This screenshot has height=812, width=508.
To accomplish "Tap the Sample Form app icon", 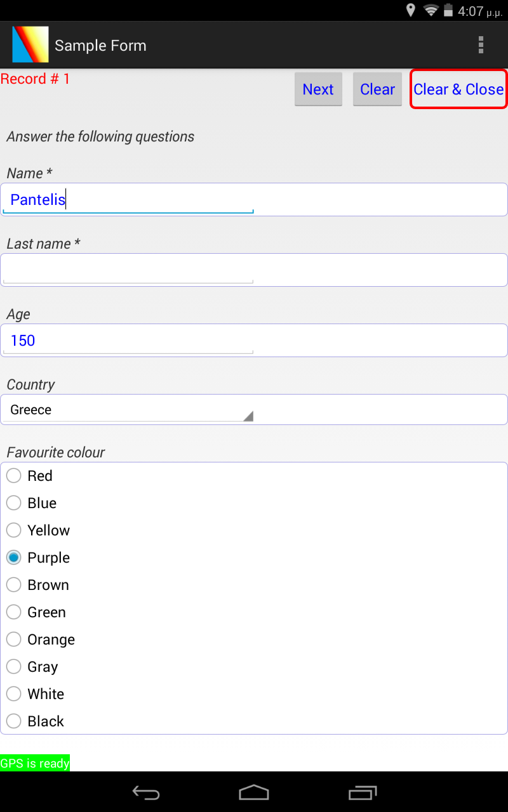I will point(30,44).
